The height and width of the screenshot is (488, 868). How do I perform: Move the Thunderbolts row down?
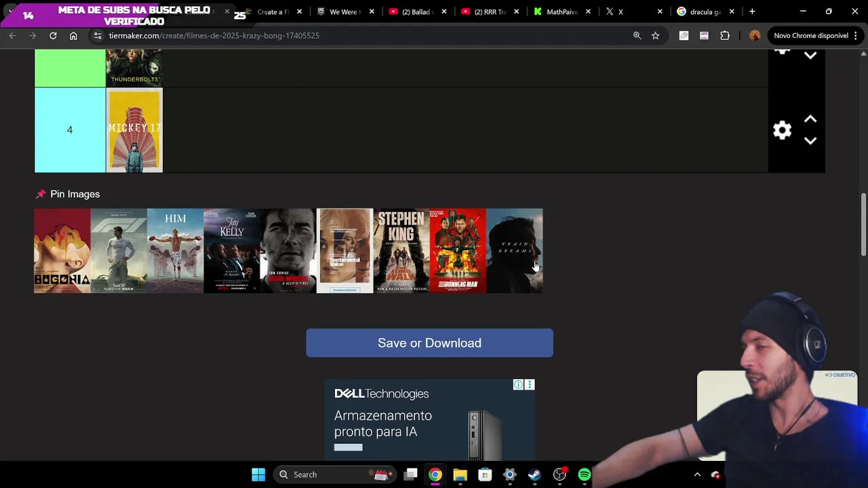pyautogui.click(x=810, y=56)
